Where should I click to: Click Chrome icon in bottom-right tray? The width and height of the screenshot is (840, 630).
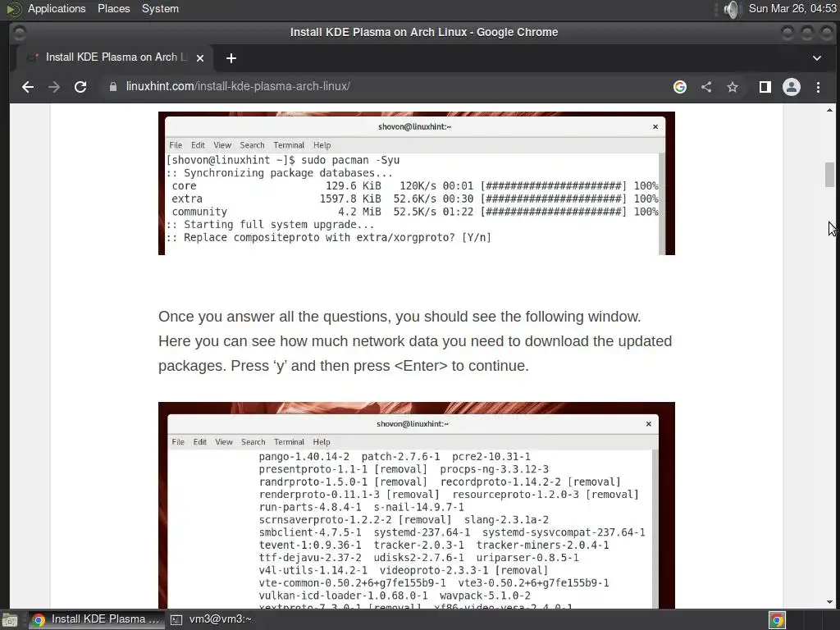[x=777, y=620]
